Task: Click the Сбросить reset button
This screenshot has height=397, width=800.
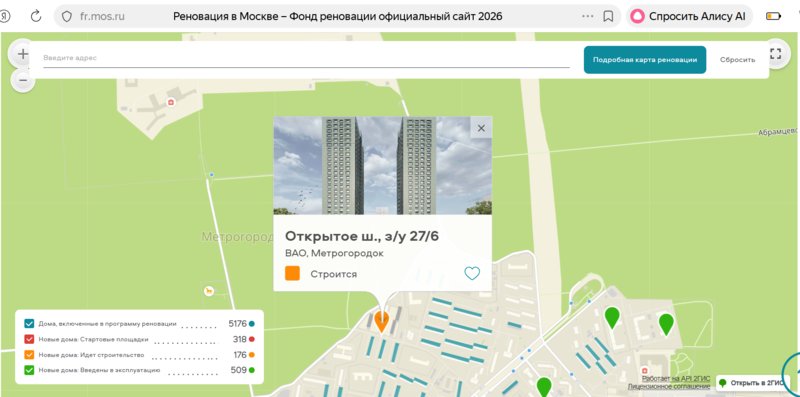Action: coord(737,60)
